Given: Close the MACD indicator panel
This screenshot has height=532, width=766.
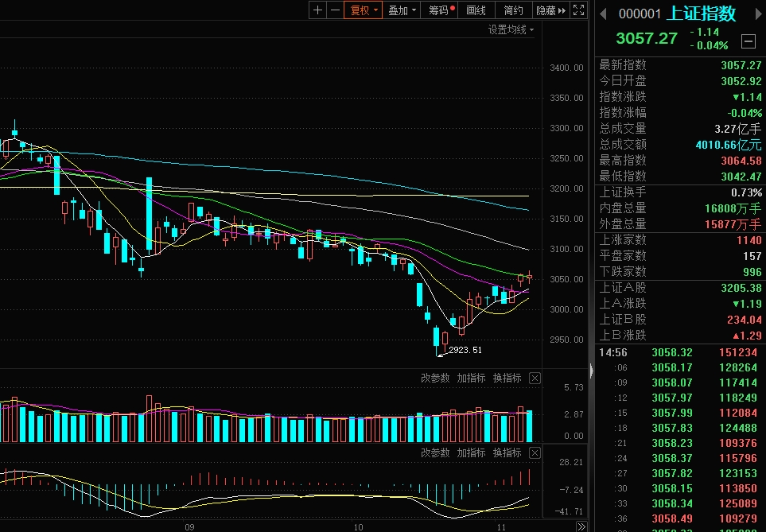Looking at the screenshot, I should tap(535, 453).
